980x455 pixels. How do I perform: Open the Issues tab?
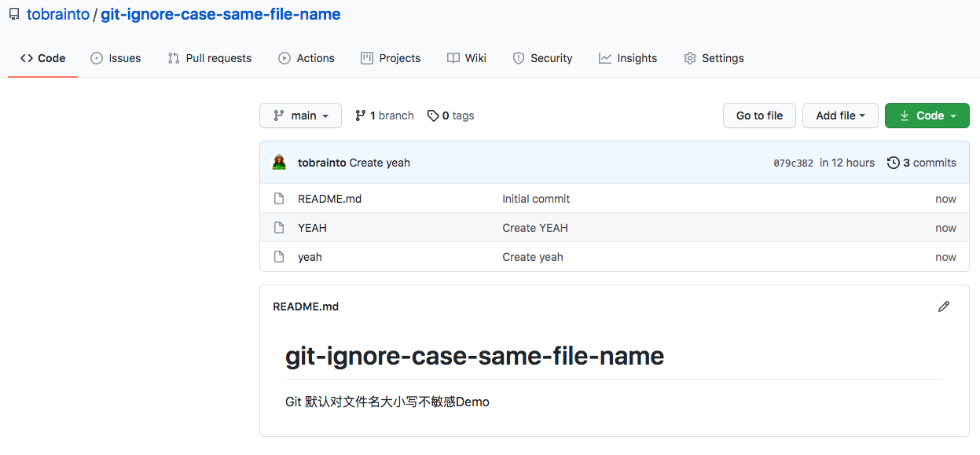(x=116, y=58)
